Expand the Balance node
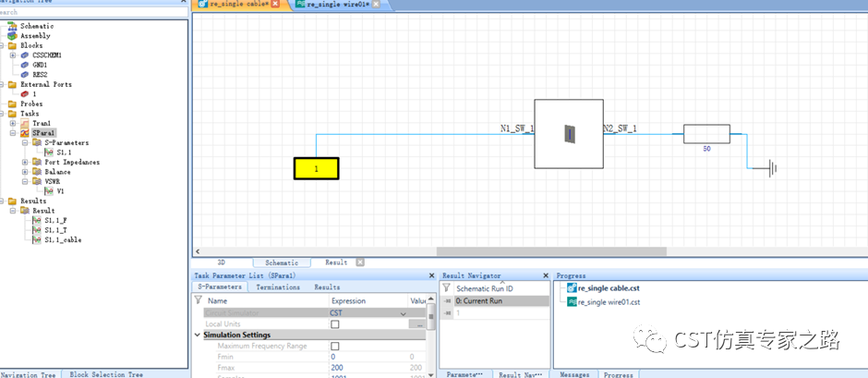The height and width of the screenshot is (378, 868). click(25, 172)
